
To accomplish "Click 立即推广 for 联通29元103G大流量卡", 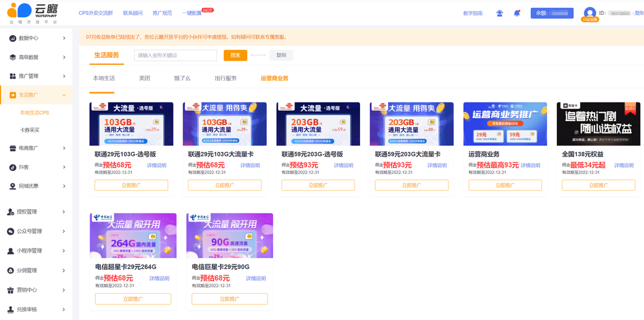I will (x=225, y=185).
